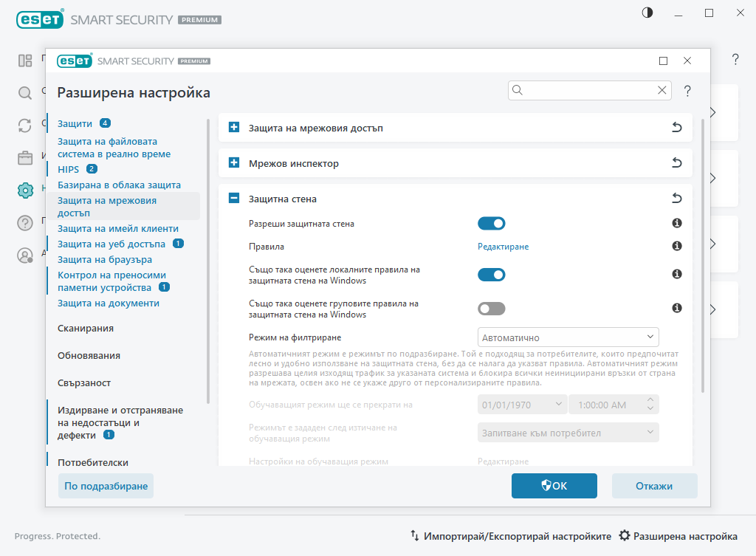
Task: Click the revert arrow for Защитна стена section
Action: (676, 199)
